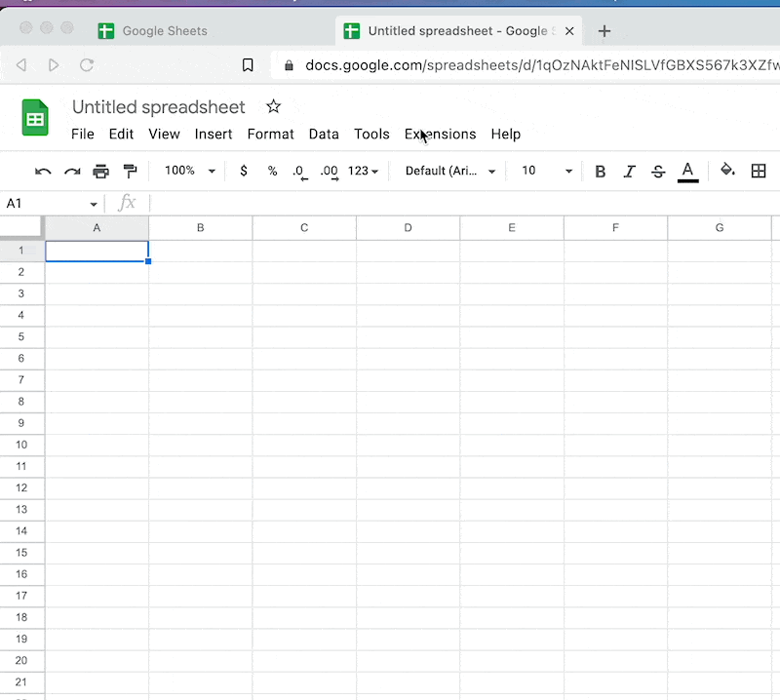Open the borders grid icon
Screen dimensions: 780x700
tap(759, 171)
